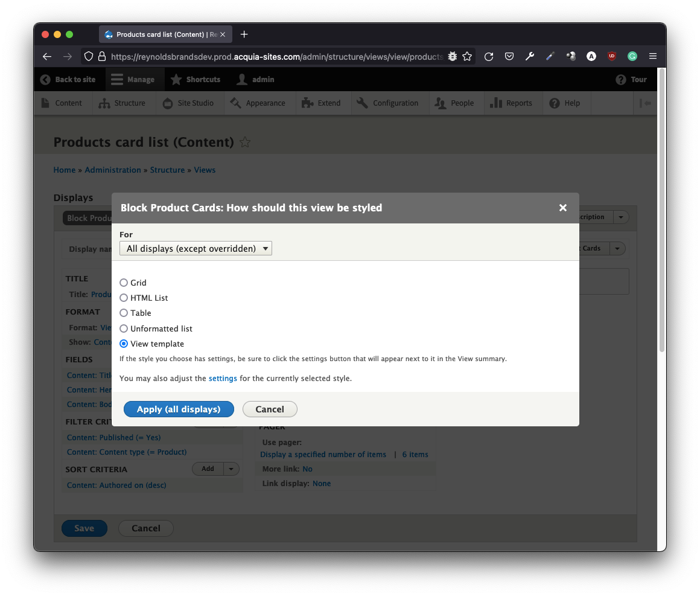Open the Pocket save icon
The width and height of the screenshot is (700, 596).
pyautogui.click(x=509, y=56)
